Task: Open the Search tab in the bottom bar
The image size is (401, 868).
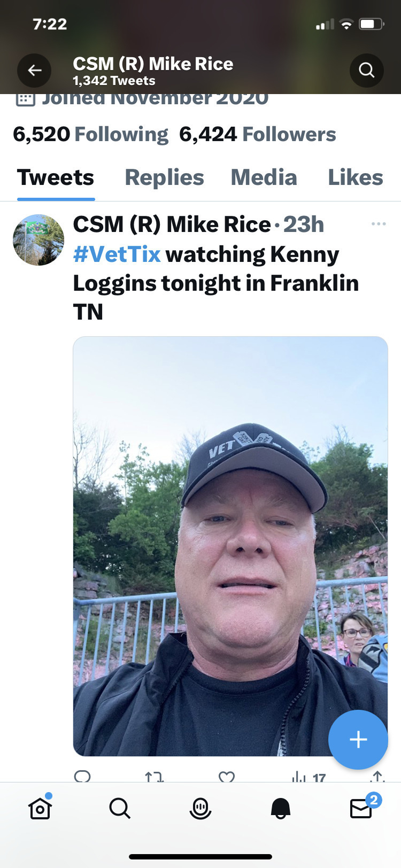Action: [x=120, y=808]
